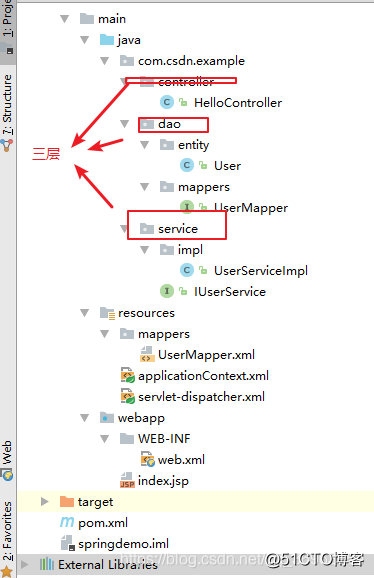Collapse the dao package
The image size is (374, 578).
[125, 124]
